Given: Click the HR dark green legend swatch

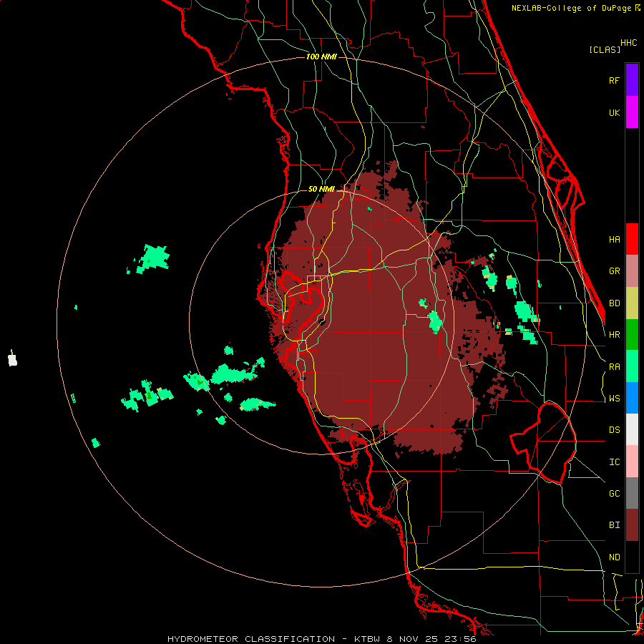Looking at the screenshot, I should click(632, 335).
